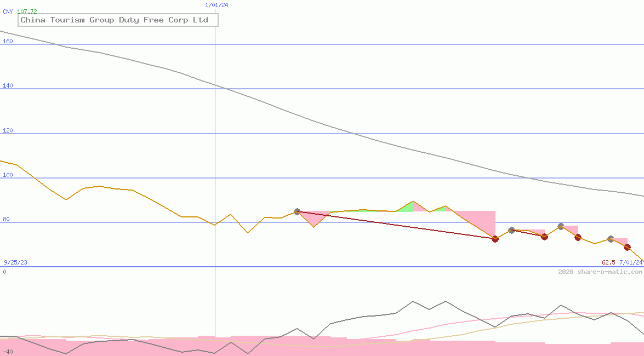This screenshot has width=644, height=356.
Task: Click the 7/01/24 end date label
Action: (631, 262)
